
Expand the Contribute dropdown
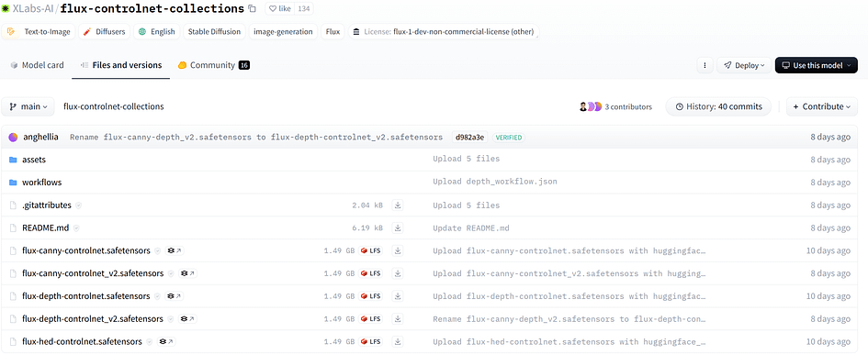pyautogui.click(x=821, y=106)
